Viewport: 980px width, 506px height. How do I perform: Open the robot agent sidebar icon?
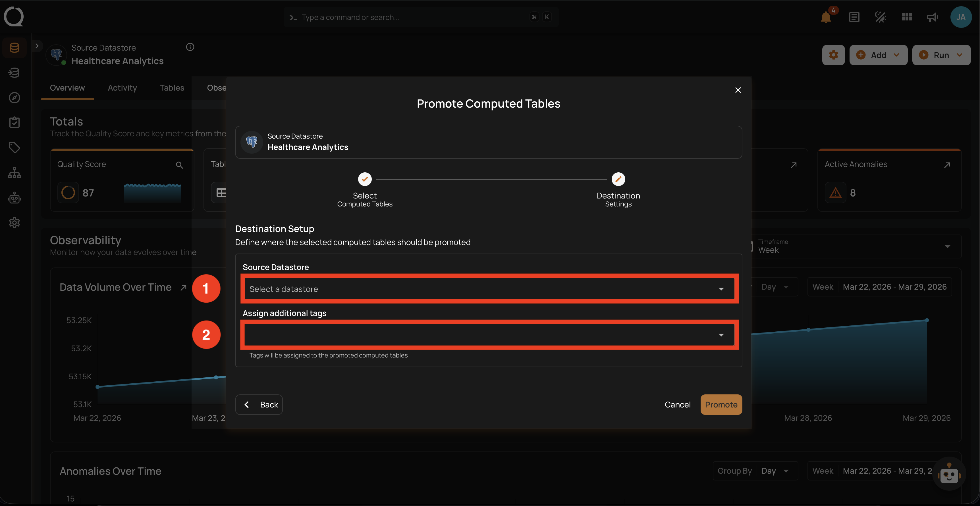point(14,198)
